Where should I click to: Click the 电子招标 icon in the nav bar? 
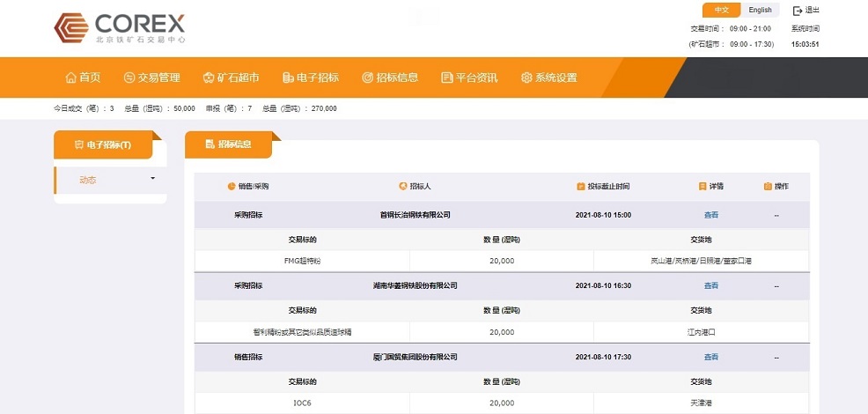[288, 78]
